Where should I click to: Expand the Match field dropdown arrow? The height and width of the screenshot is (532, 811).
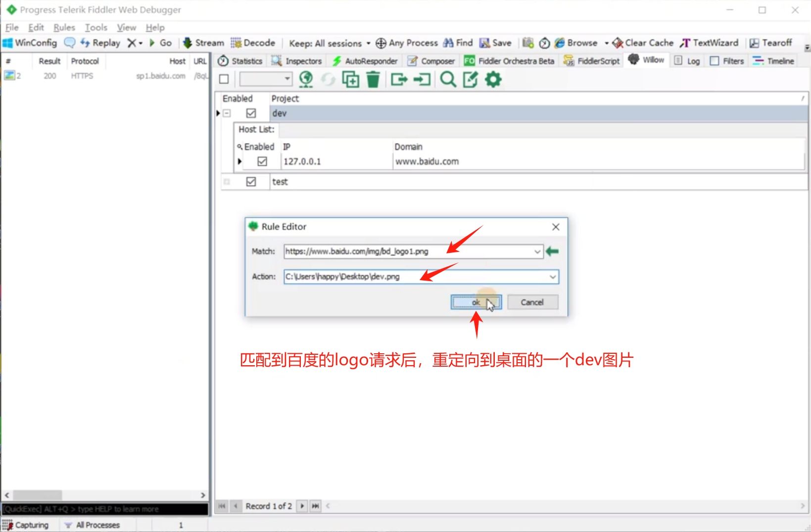[x=537, y=251]
